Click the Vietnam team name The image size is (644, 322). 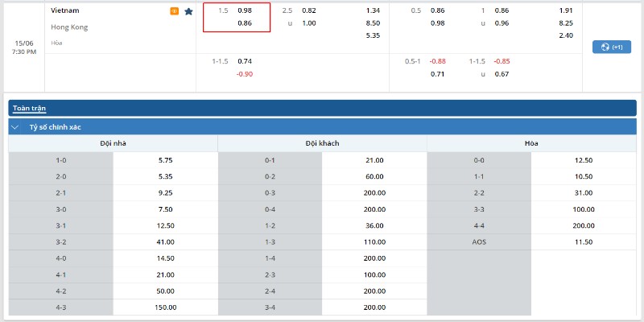[x=65, y=10]
